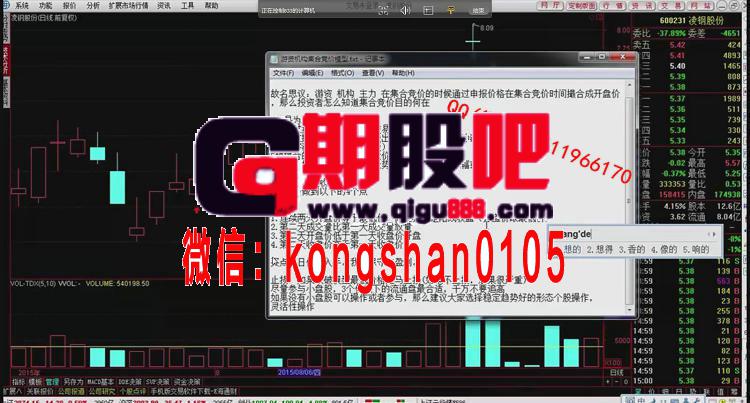This screenshot has height=403, width=750.
Task: Click the window layout icon in remote bar
Action: click(428, 10)
